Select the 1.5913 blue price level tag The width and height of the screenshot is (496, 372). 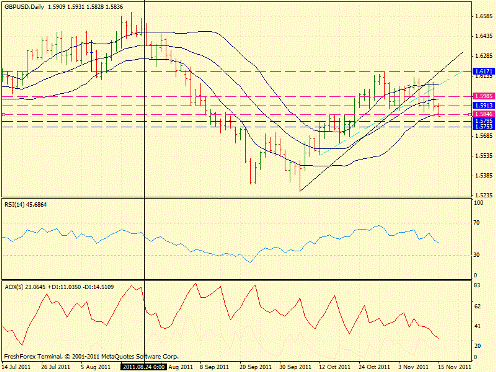click(x=483, y=105)
